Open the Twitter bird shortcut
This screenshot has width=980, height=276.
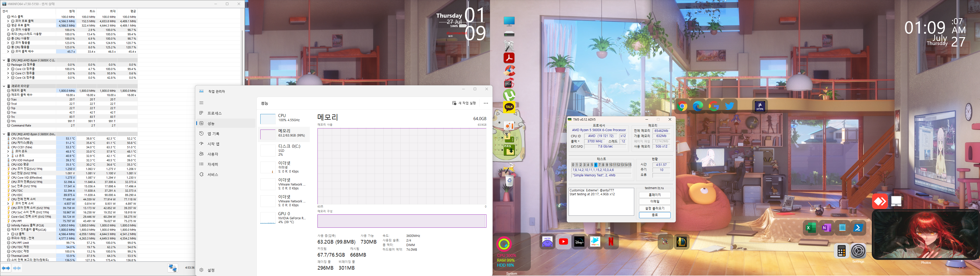pyautogui.click(x=729, y=106)
